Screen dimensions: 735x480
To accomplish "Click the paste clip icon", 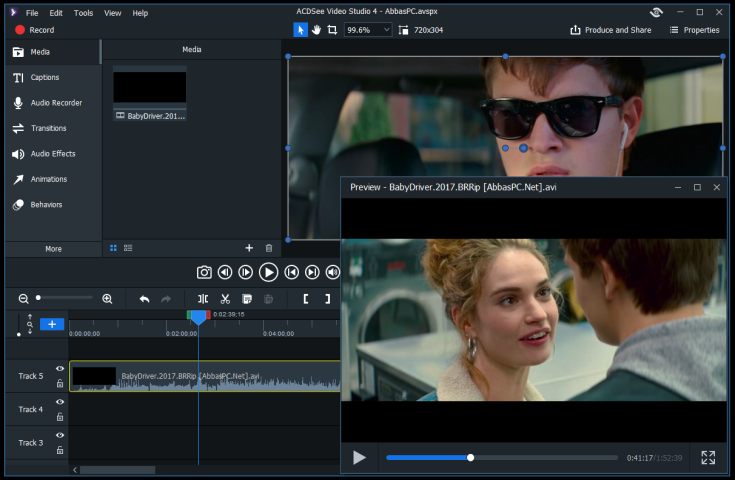I will [x=269, y=299].
